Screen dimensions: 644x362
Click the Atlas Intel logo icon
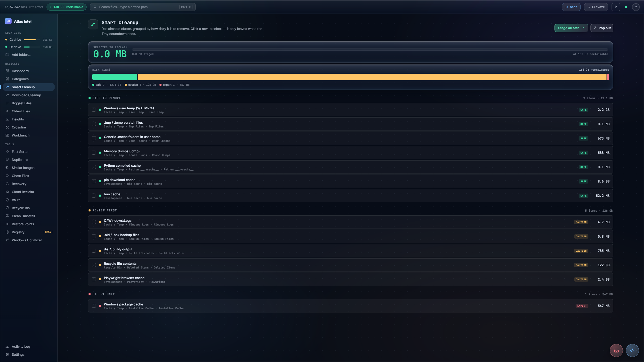pyautogui.click(x=8, y=21)
